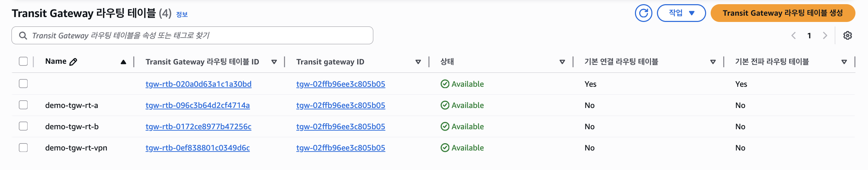Open tgw-rtb-0172ce8977b47256c link
This screenshot has height=170, width=868.
tap(199, 126)
